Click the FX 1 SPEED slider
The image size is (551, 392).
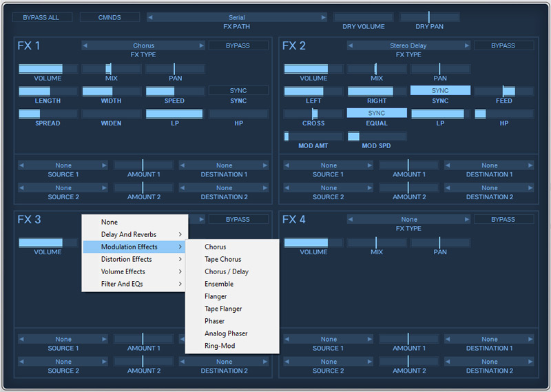(x=175, y=91)
